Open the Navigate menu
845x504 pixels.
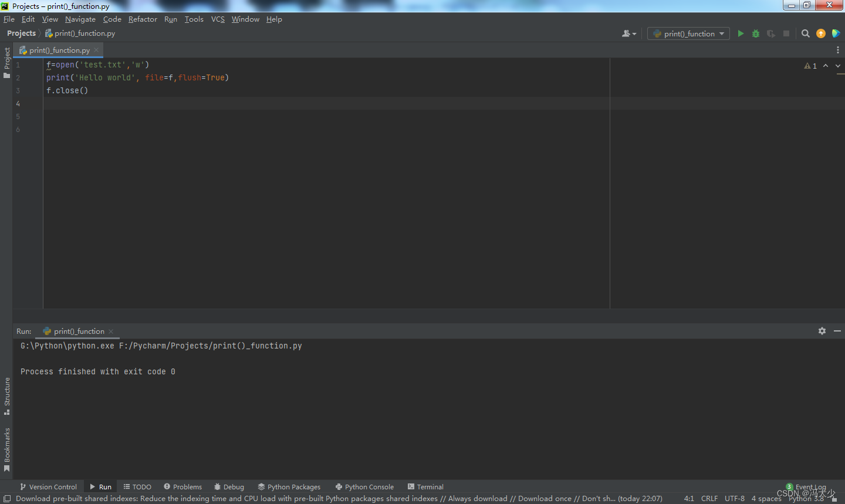(x=80, y=19)
